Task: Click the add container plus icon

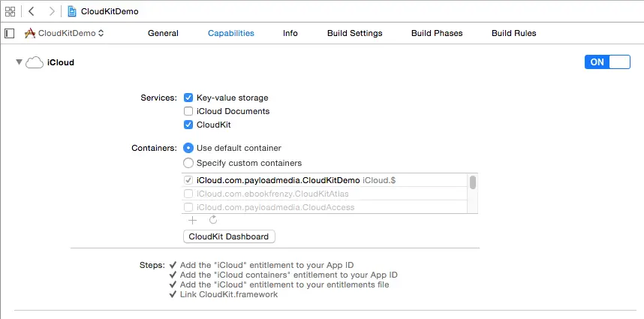Action: tap(192, 220)
